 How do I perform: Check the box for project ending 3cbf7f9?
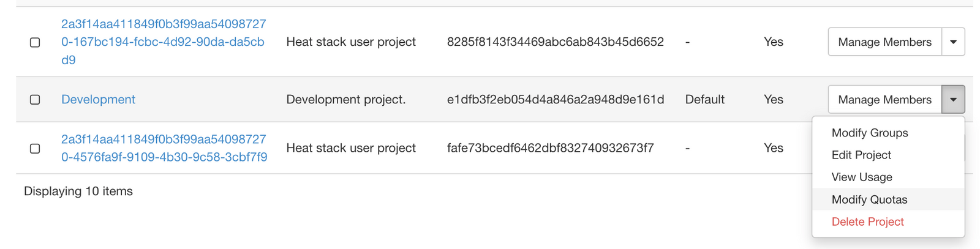tap(35, 149)
